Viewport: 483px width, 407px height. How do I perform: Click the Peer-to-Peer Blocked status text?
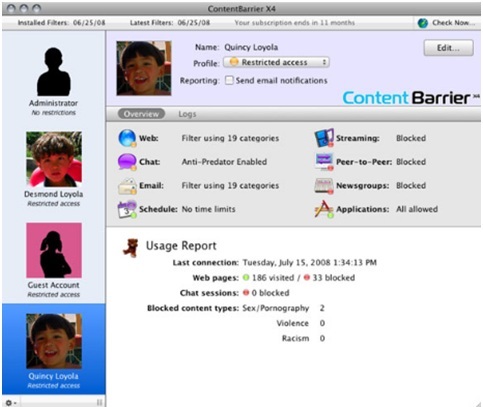[411, 162]
